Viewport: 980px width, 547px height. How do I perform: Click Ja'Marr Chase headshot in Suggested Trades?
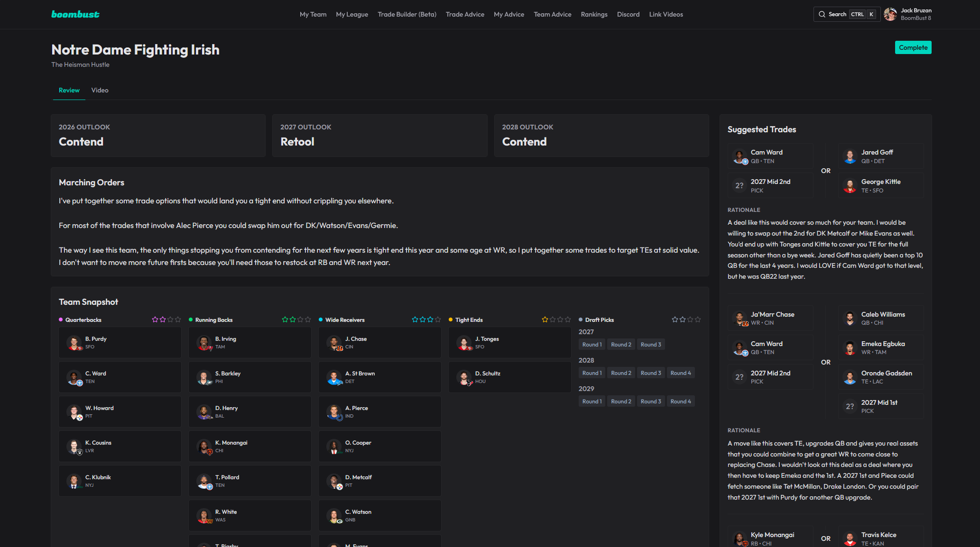click(x=740, y=319)
